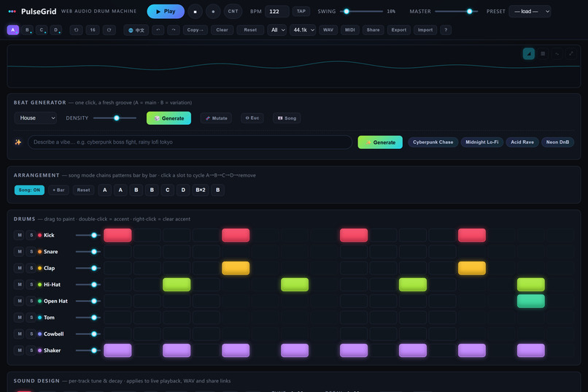Adjust the Density slider

coord(115,118)
